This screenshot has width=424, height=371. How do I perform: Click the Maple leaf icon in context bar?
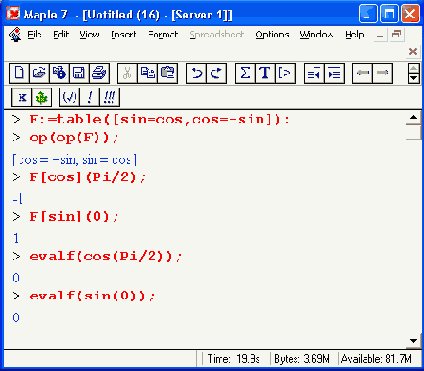pos(41,98)
